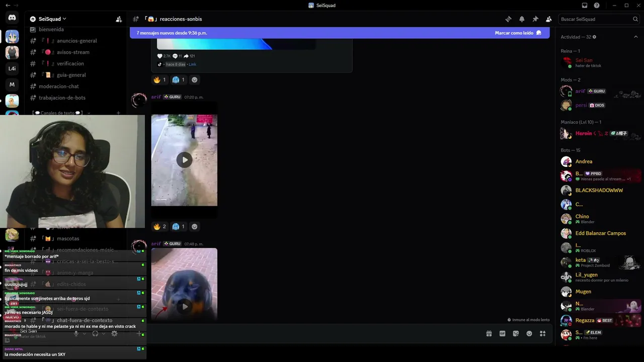Open the gift icon in message bar
This screenshot has width=644, height=362.
coord(489,333)
